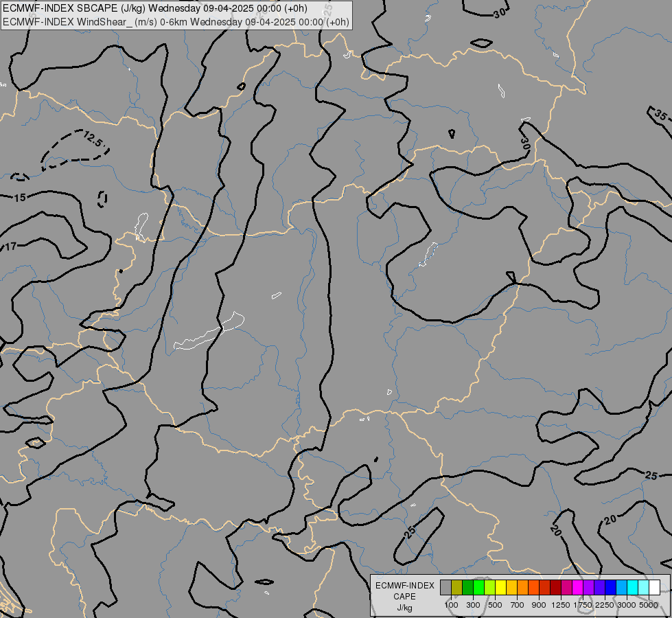Click the contour label 35
This screenshot has height=618, width=672.
660,115
